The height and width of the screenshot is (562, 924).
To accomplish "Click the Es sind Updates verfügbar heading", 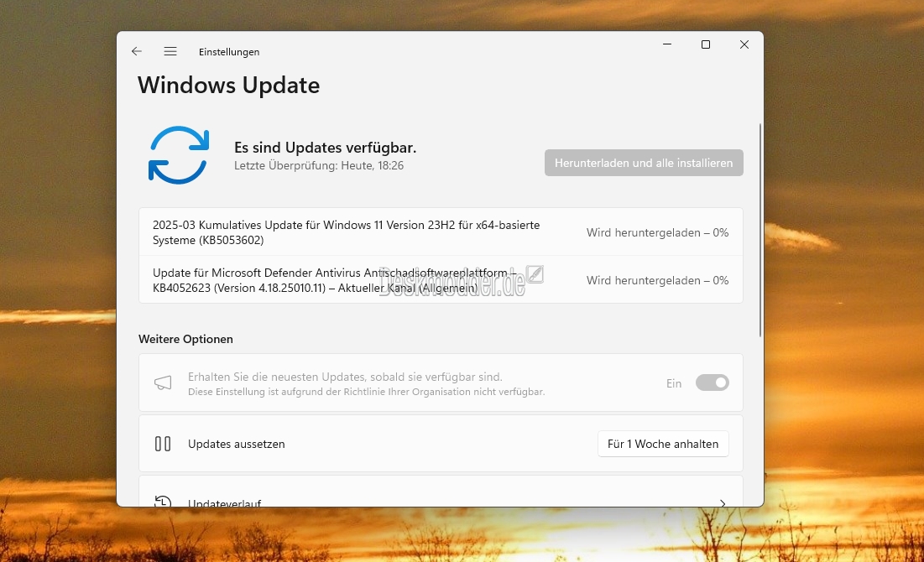I will [326, 148].
